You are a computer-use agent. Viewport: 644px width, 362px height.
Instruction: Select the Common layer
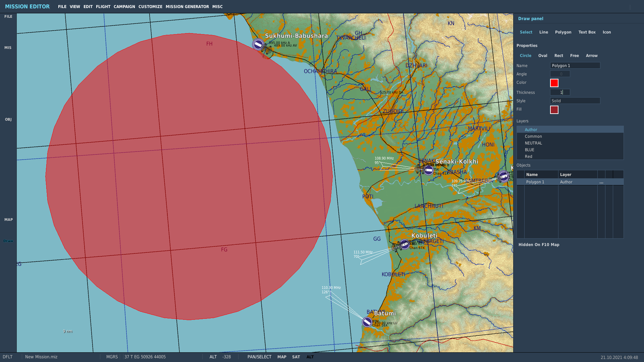pos(570,136)
